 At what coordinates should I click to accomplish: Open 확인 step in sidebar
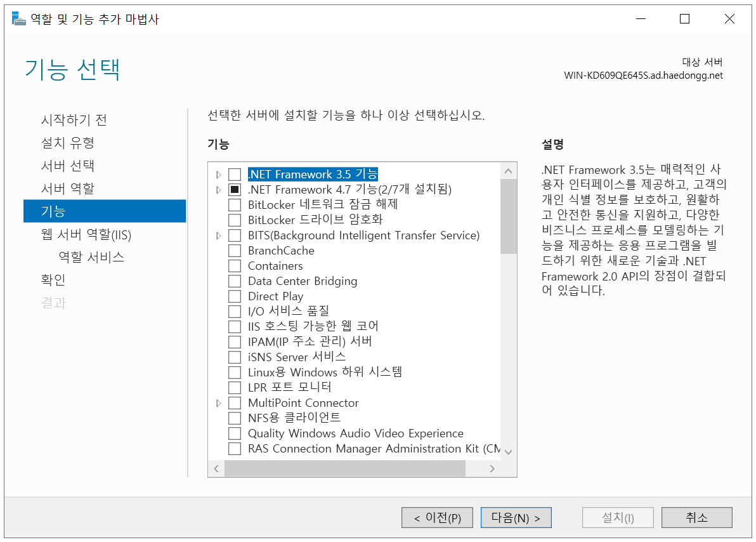[53, 280]
